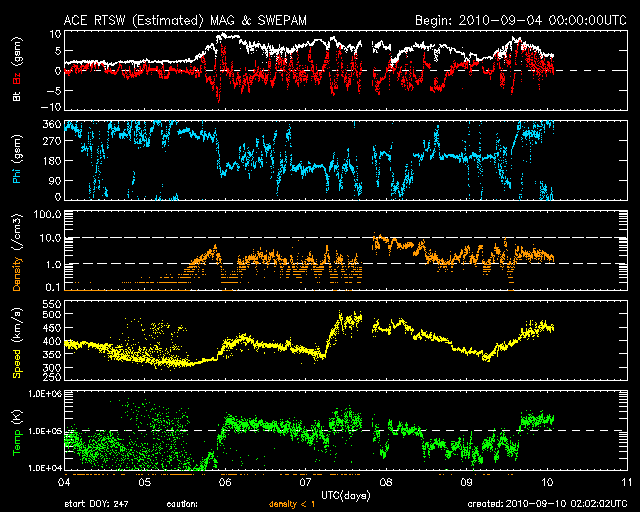Click the '11' day tick label

(x=627, y=483)
